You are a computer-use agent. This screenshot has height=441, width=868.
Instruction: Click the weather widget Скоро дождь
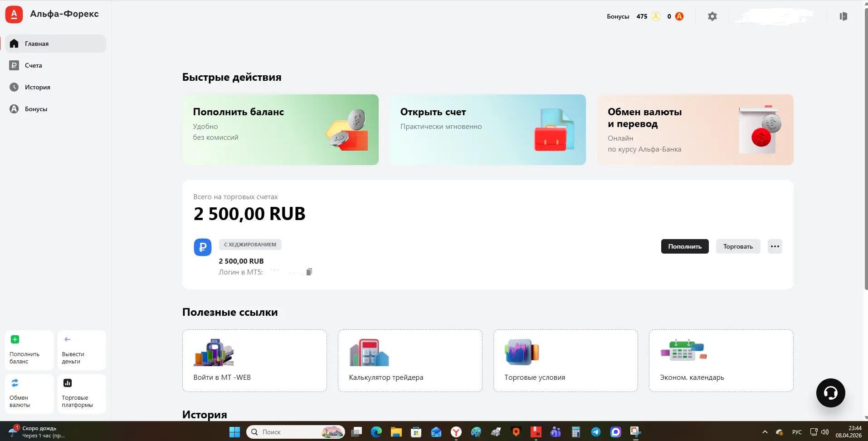[37, 431]
